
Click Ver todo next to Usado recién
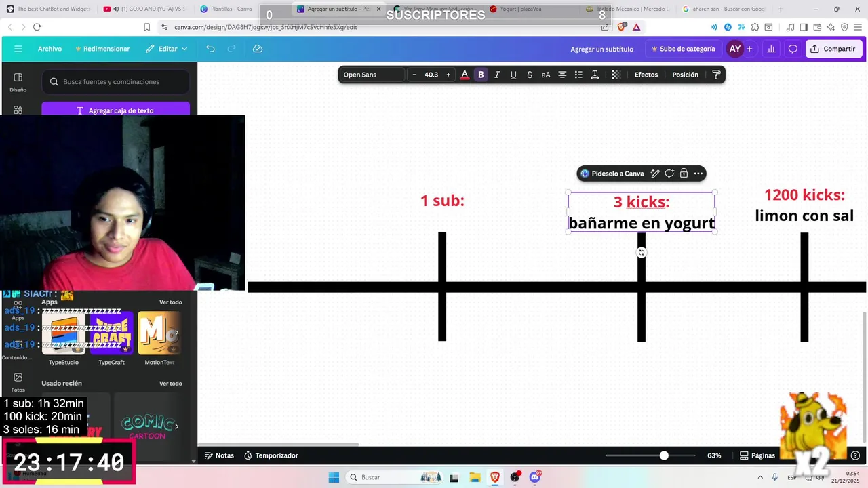tap(170, 384)
